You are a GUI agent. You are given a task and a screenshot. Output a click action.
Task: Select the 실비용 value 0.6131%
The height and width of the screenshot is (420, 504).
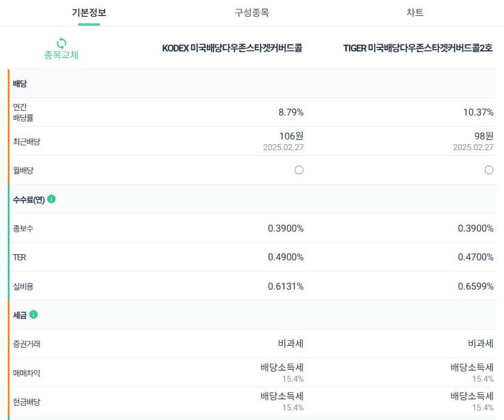(x=286, y=286)
